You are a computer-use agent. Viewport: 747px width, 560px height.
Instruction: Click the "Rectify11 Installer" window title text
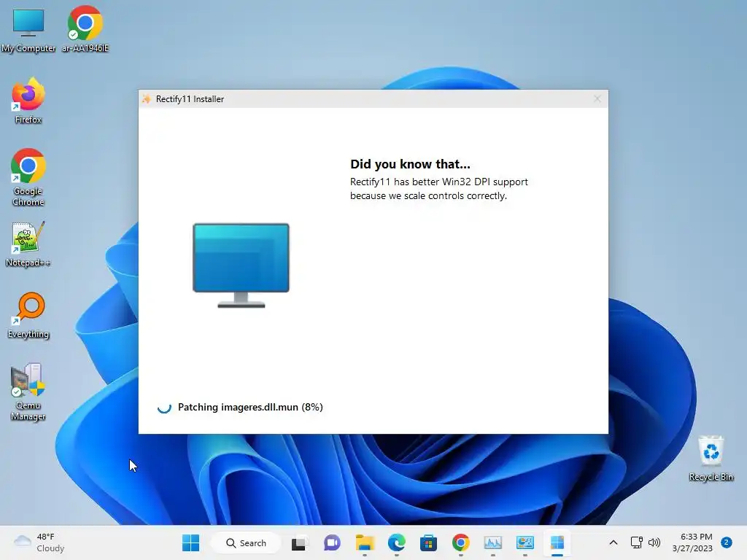point(190,99)
